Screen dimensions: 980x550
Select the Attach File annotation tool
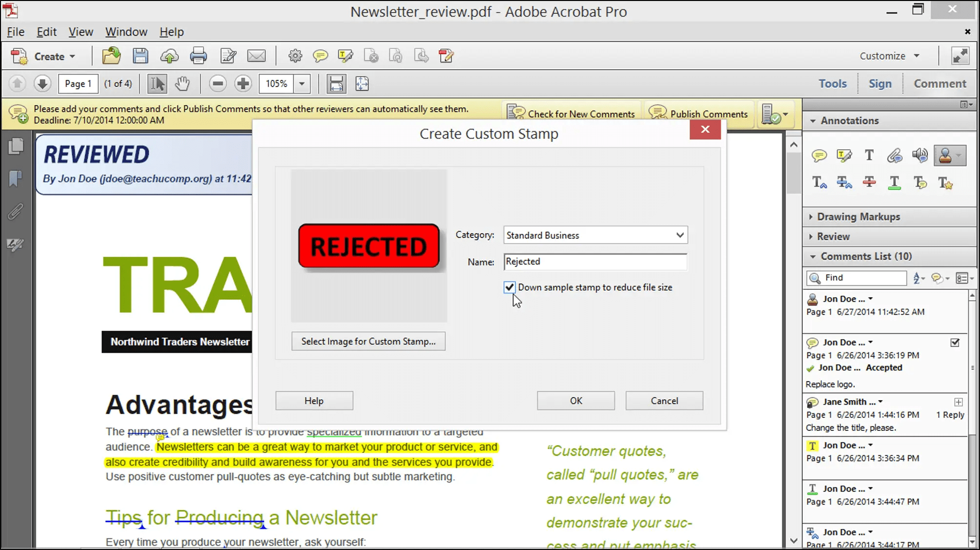pyautogui.click(x=895, y=155)
